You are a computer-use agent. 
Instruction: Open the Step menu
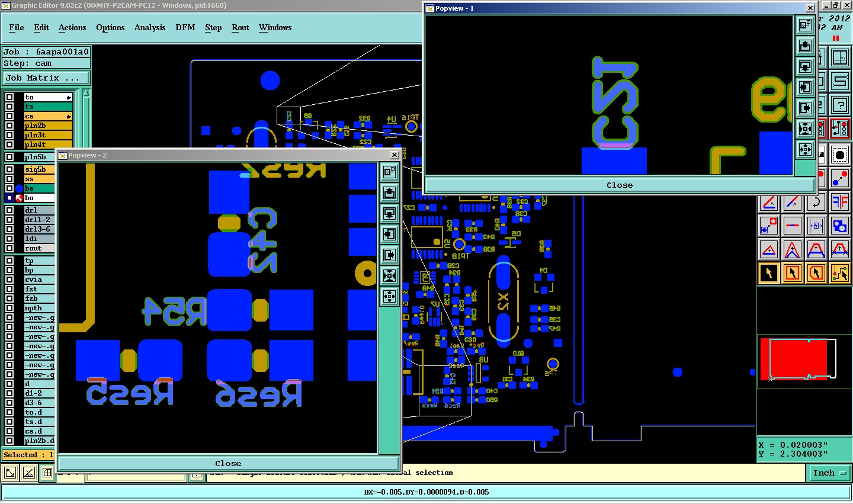(213, 27)
